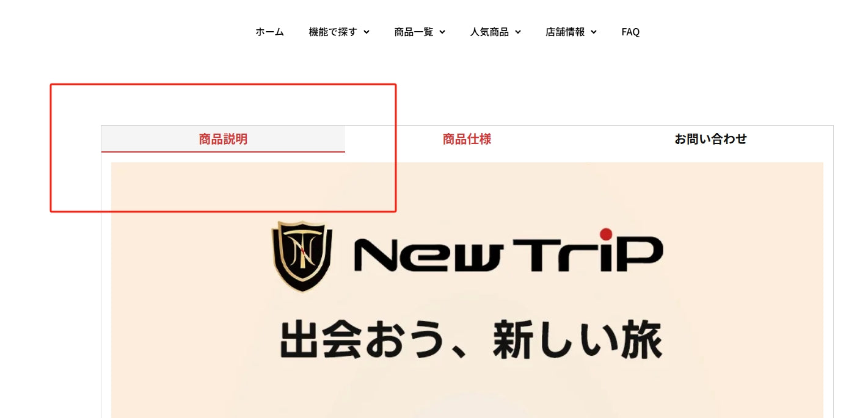Click the 新しい旅 text in the banner
Screen dimensions: 868x418
(577, 341)
